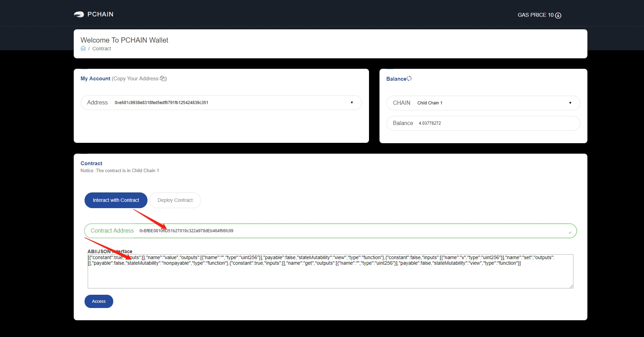The image size is (644, 337).
Task: Click the PCHAIN swoosh logo icon
Action: [x=79, y=14]
